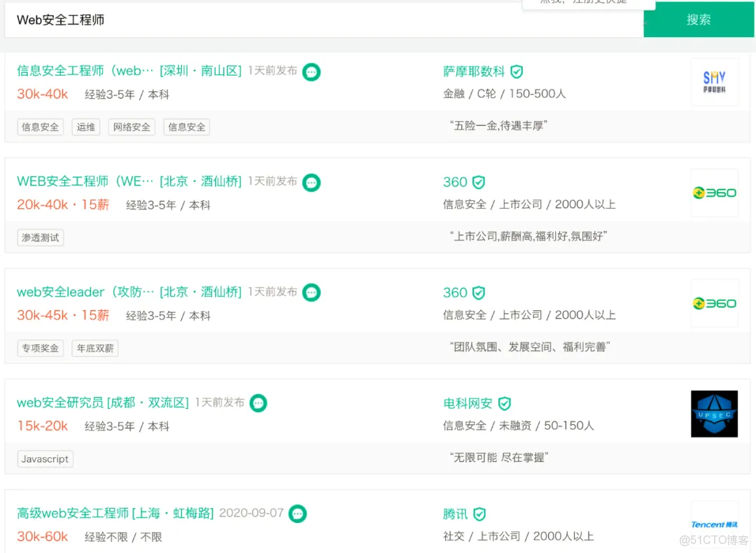Screen dimensions: 756x553
Task: Click salary text 30k-40k
Action: point(43,94)
